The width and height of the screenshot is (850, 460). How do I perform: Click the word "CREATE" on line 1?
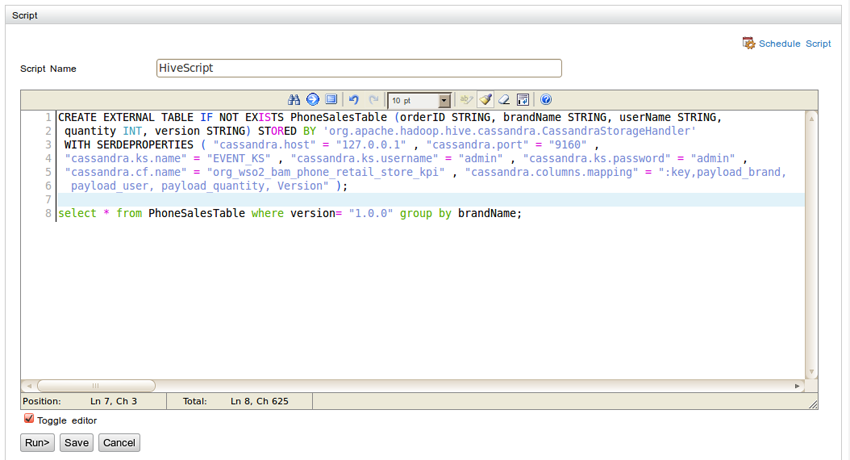pos(78,118)
